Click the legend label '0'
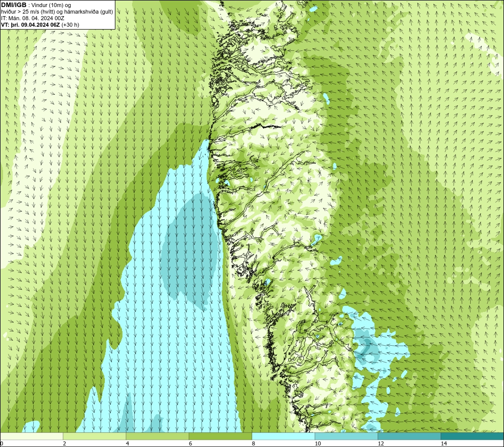 [x=2, y=443]
